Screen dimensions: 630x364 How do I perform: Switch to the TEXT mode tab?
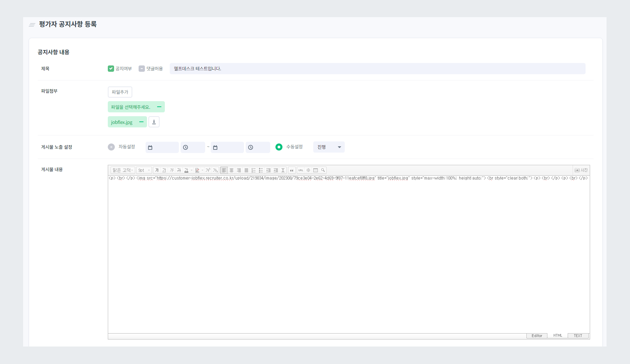pos(578,336)
